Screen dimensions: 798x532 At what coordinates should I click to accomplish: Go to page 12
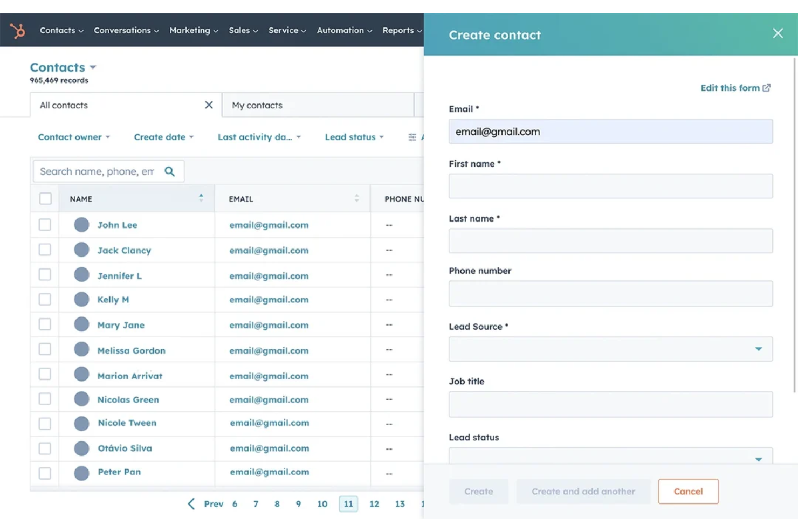[x=374, y=504]
